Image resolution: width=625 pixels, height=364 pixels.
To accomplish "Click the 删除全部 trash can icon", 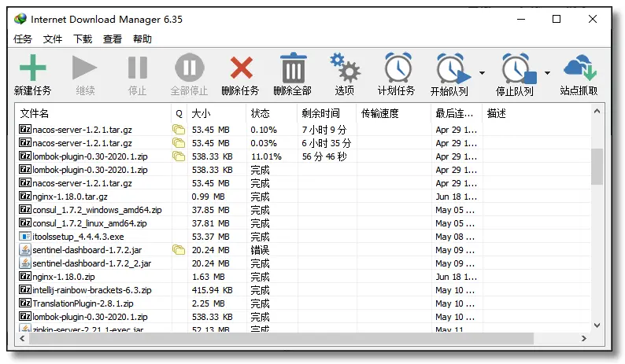I will click(293, 68).
